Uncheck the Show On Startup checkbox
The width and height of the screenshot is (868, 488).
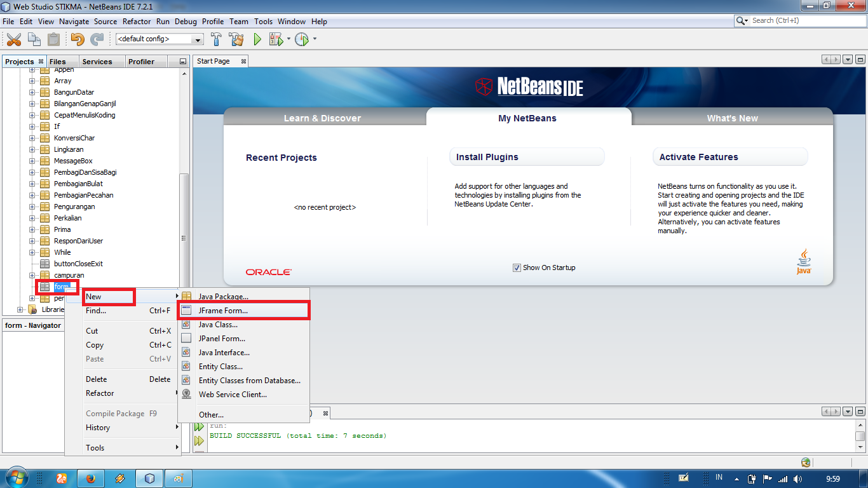coord(517,268)
